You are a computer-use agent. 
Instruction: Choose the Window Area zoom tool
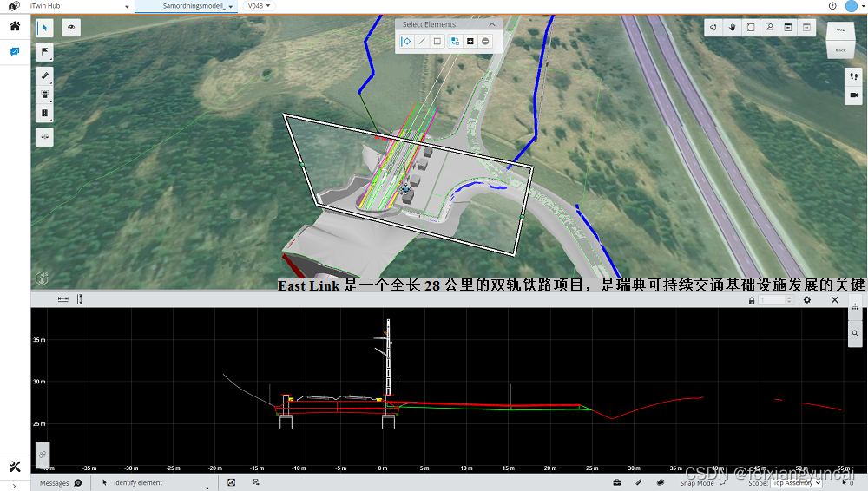click(769, 28)
